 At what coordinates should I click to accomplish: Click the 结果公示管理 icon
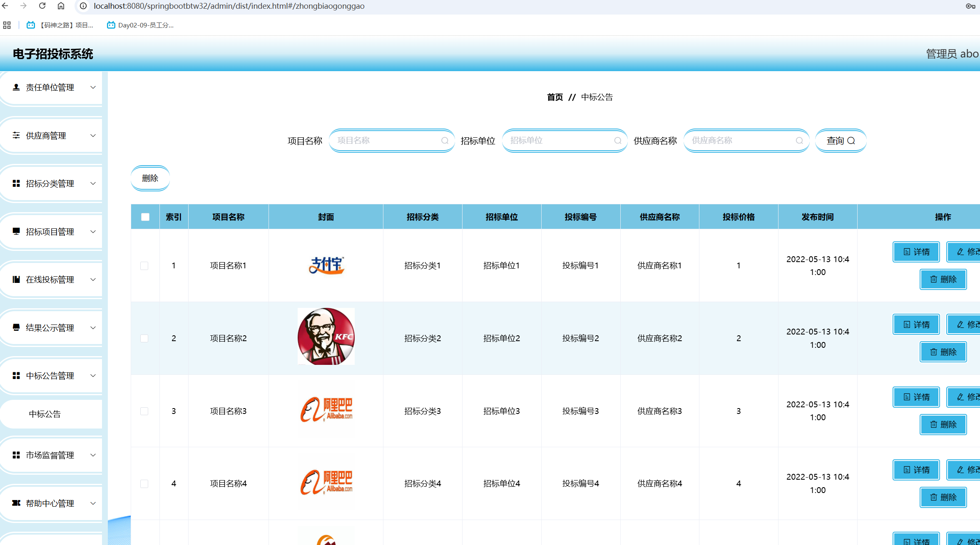(x=16, y=327)
